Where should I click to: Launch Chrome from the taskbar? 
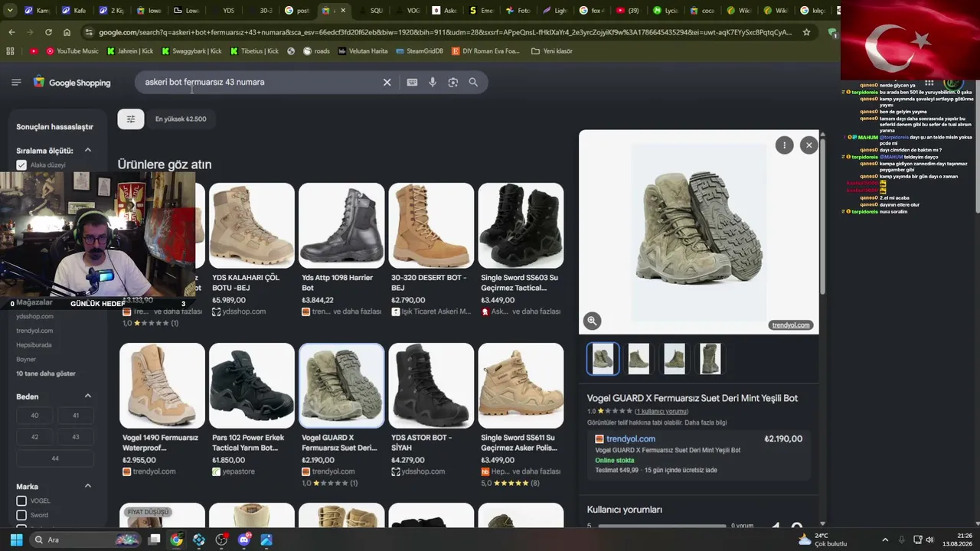176,540
